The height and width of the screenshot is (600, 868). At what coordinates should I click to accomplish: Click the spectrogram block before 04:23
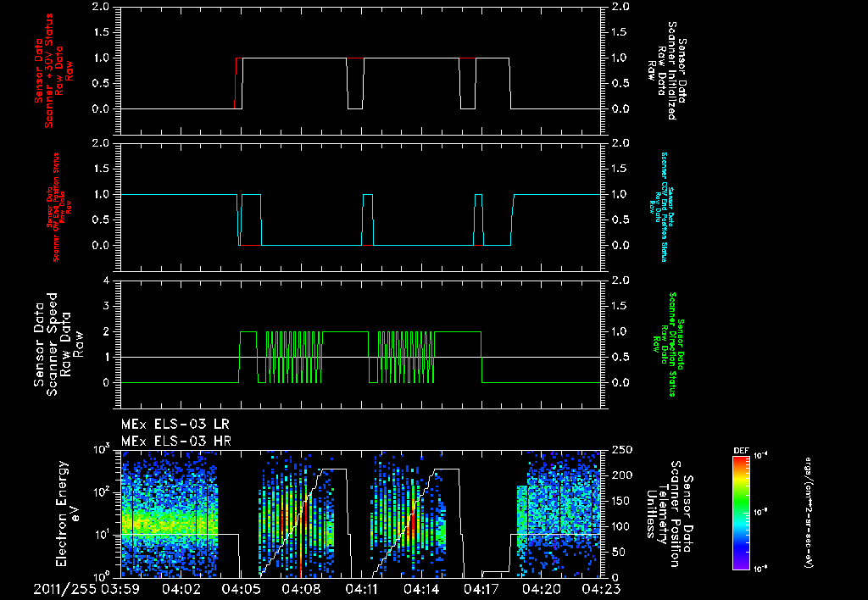pos(559,514)
